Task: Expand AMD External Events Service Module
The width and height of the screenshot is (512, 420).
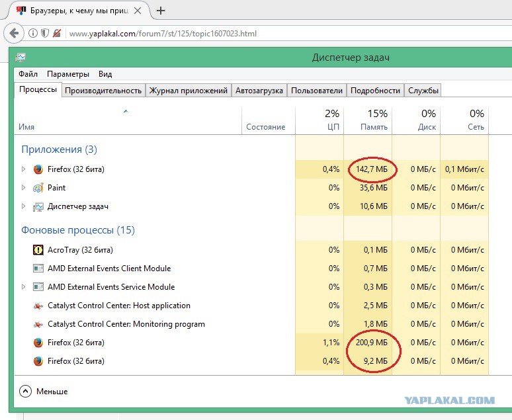Action: (23, 287)
